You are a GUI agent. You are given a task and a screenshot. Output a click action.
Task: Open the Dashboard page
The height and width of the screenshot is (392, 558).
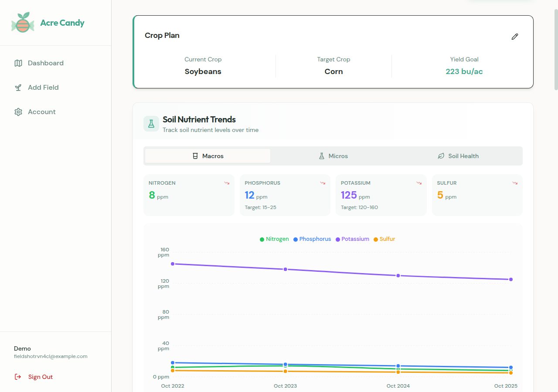click(x=55, y=63)
